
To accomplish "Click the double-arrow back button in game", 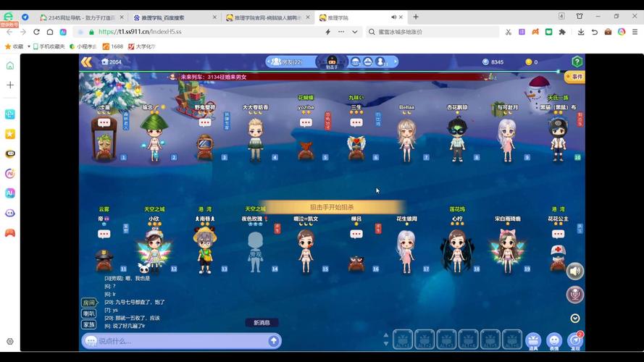I will (86, 62).
